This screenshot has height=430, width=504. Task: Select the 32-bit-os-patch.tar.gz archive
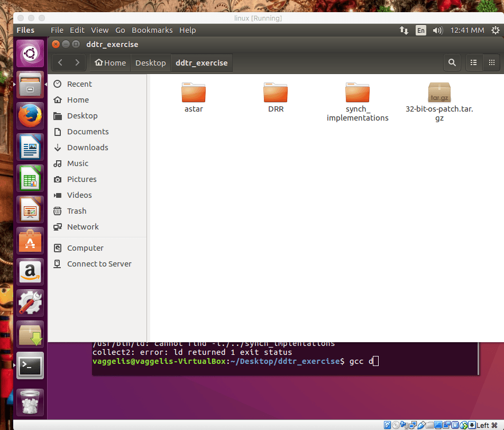pyautogui.click(x=439, y=94)
